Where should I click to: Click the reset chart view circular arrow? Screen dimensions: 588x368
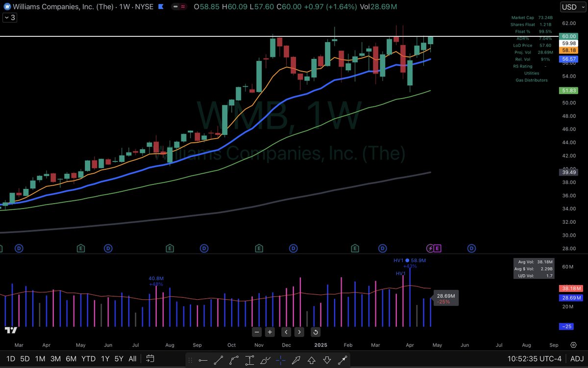(316, 332)
